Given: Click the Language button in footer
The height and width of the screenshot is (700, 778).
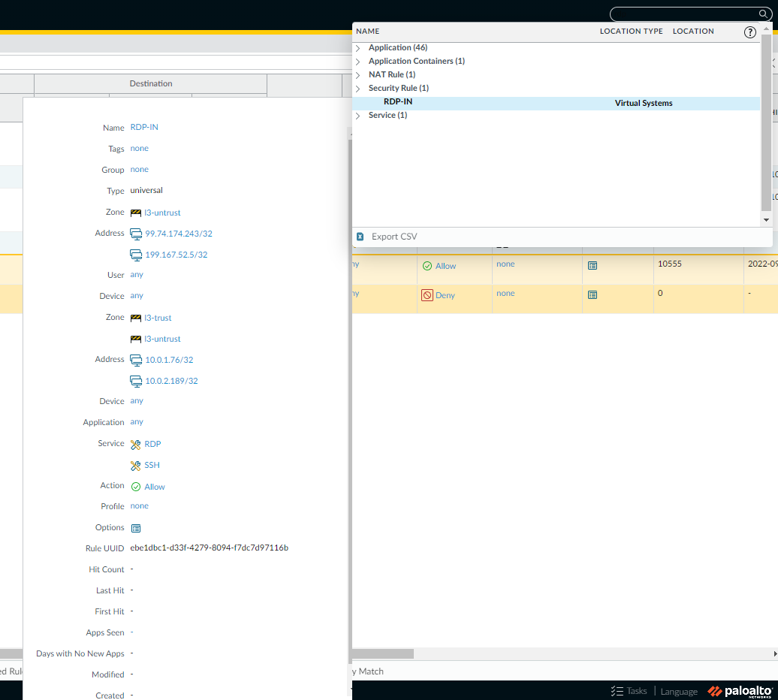Looking at the screenshot, I should 678,691.
